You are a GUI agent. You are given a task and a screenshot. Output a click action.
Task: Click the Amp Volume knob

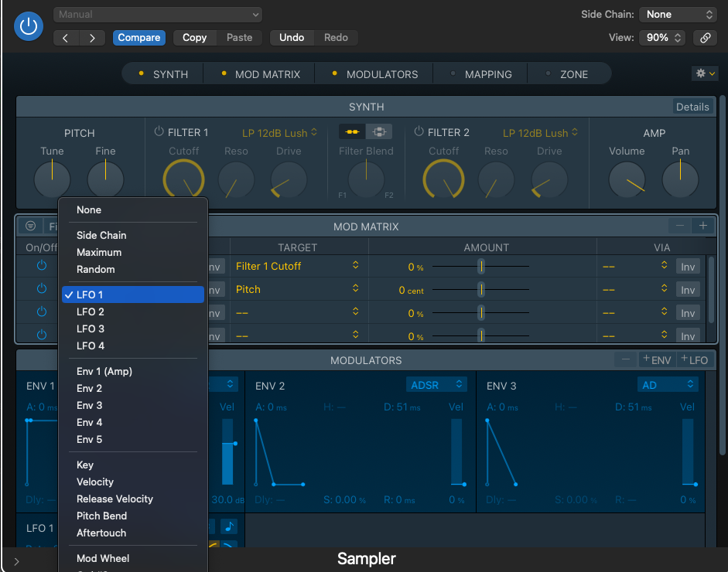[x=627, y=179]
